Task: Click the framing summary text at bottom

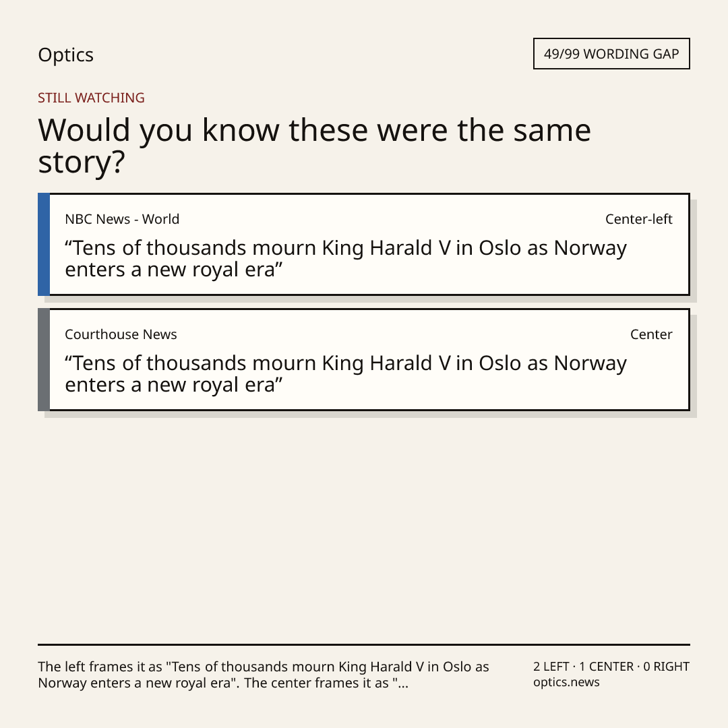Action: 264,675
